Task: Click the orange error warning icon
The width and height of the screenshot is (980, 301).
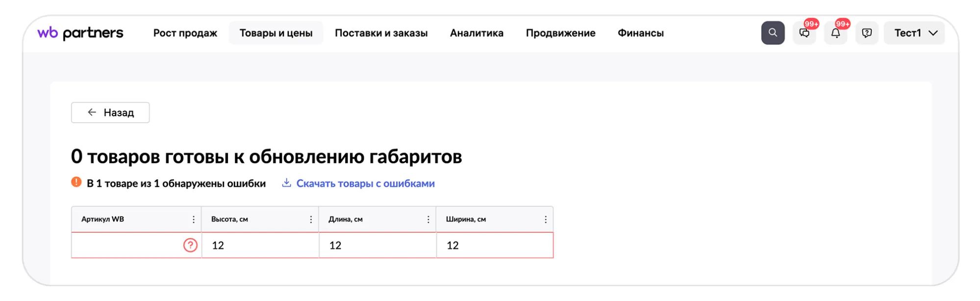Action: point(76,182)
